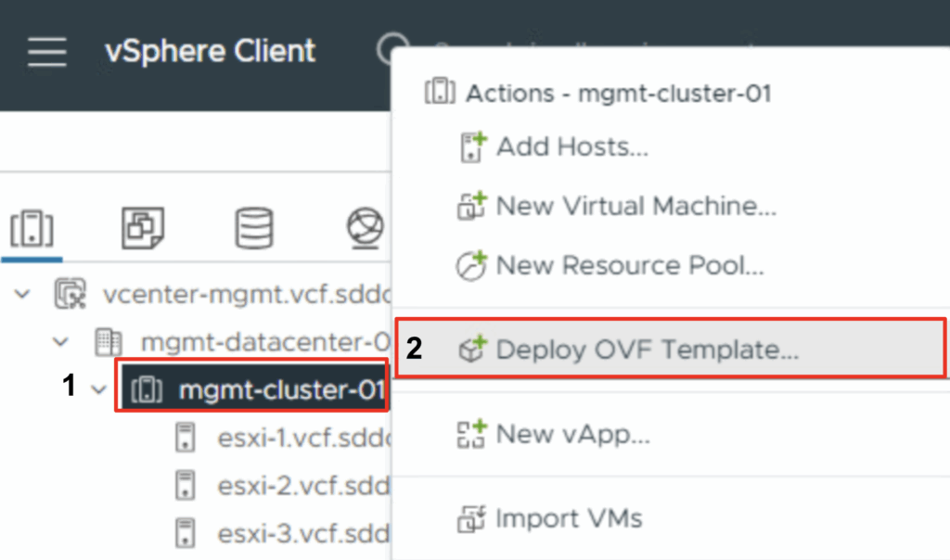
Task: Switch to Hosts and Clusters inventory view
Action: point(32,228)
